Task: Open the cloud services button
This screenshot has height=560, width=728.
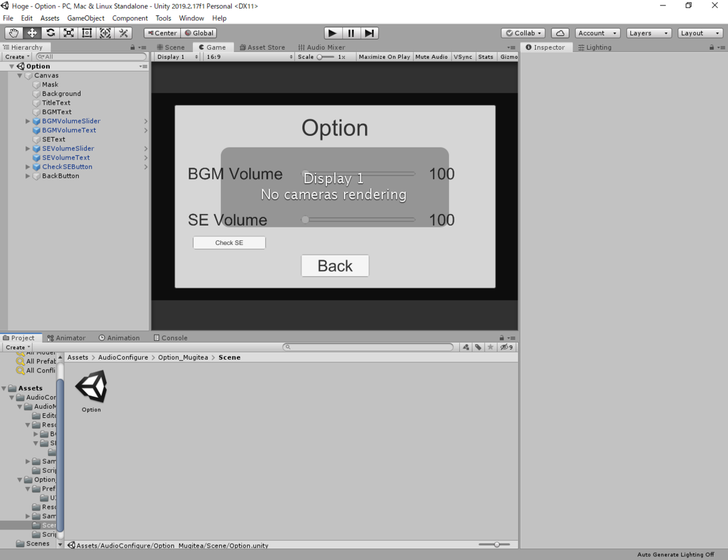Action: [x=560, y=33]
